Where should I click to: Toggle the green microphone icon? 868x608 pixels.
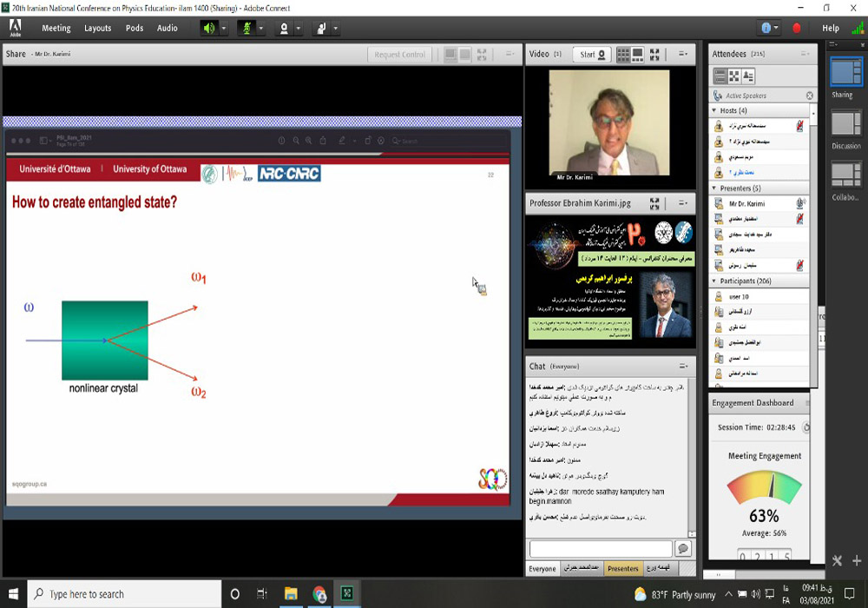(247, 28)
